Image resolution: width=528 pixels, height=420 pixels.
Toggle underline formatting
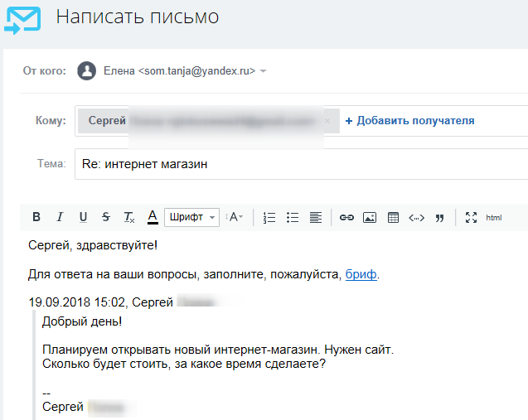tap(83, 217)
